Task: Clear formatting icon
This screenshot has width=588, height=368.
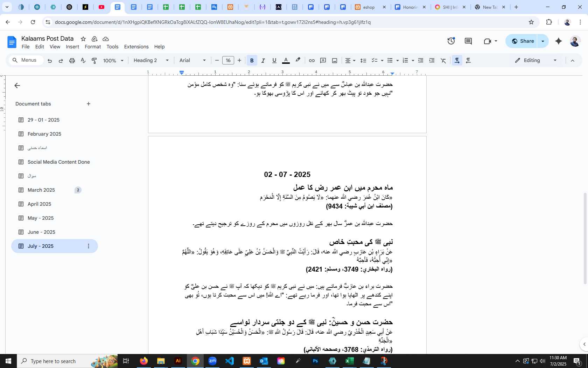Action: (443, 61)
